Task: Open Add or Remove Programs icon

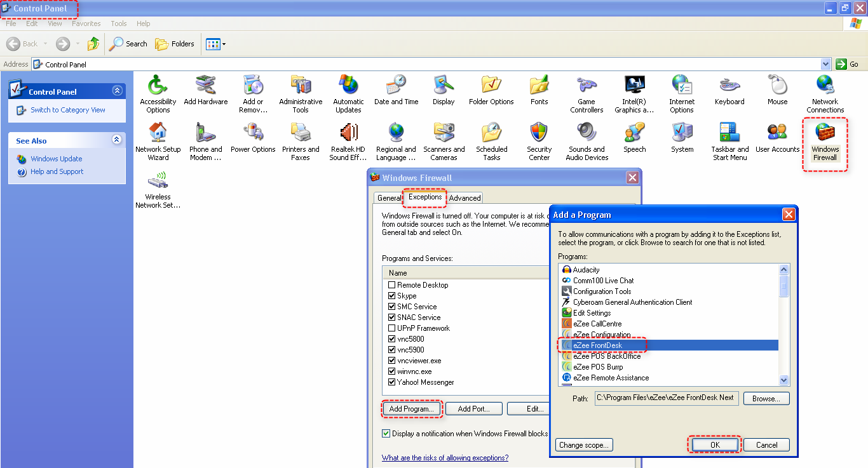Action: coord(253,85)
